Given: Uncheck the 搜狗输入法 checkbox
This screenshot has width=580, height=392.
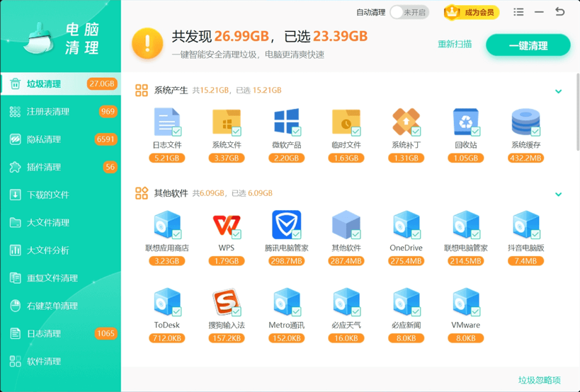Looking at the screenshot, I should coord(237,311).
